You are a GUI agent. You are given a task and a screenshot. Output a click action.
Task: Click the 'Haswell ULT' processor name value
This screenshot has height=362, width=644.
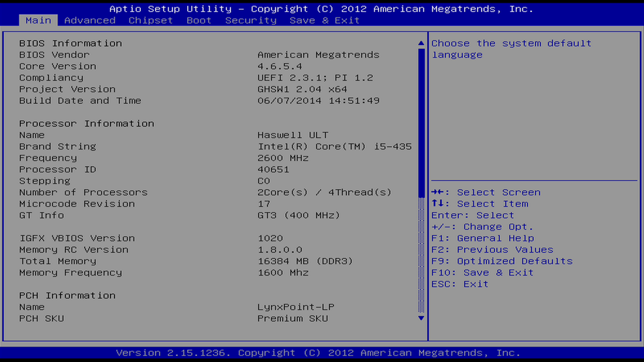pyautogui.click(x=293, y=135)
